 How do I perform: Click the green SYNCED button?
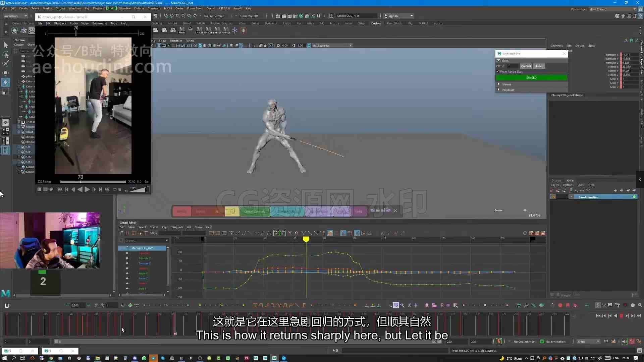click(531, 77)
